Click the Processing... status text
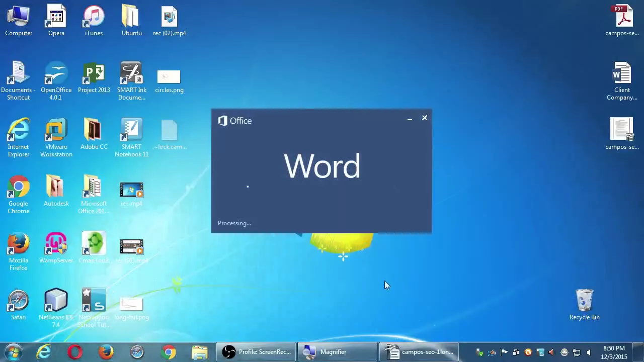Image resolution: width=644 pixels, height=362 pixels. (234, 223)
